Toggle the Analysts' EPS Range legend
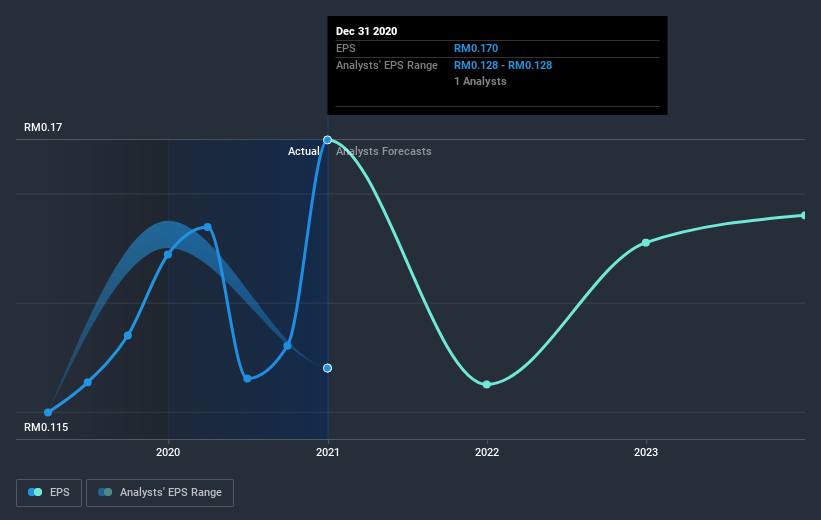 click(x=160, y=492)
